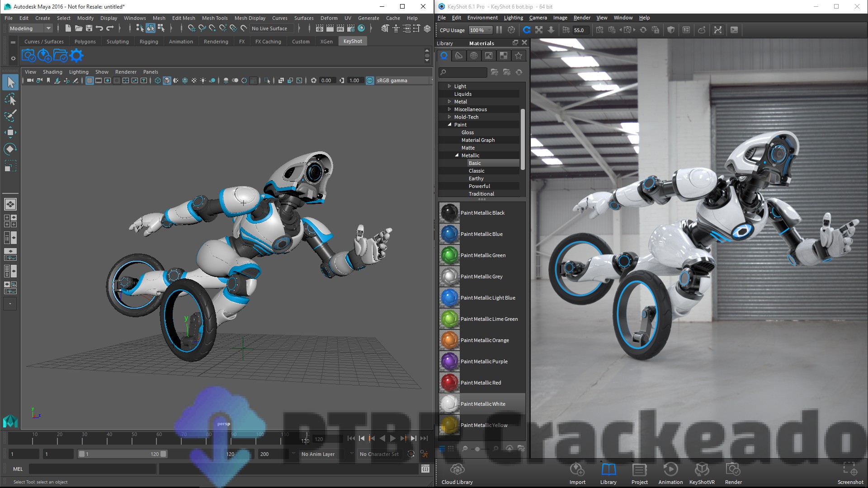Viewport: 868px width, 488px height.
Task: Toggle smooth shade all cube icon
Action: pyautogui.click(x=167, y=80)
